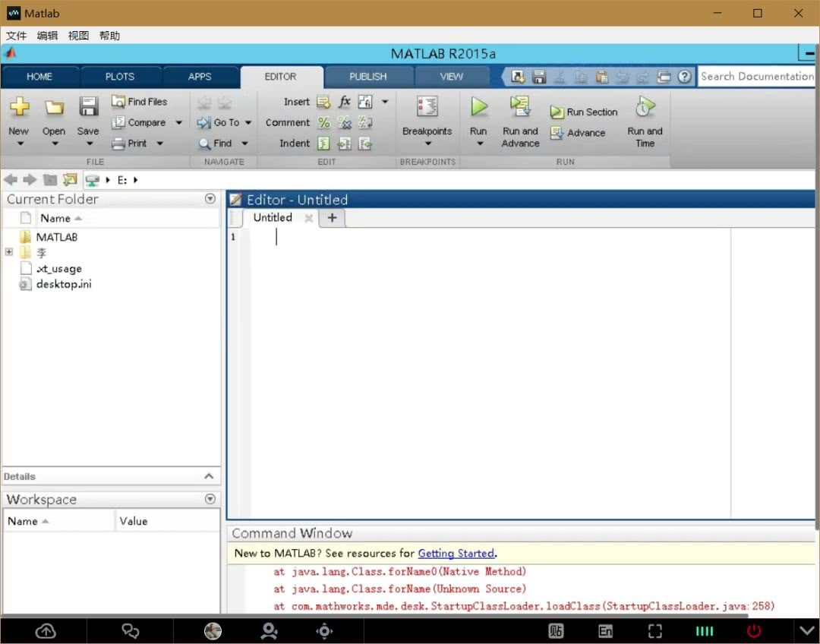This screenshot has width=820, height=644.
Task: Click the Increase Indent icon
Action: (344, 144)
